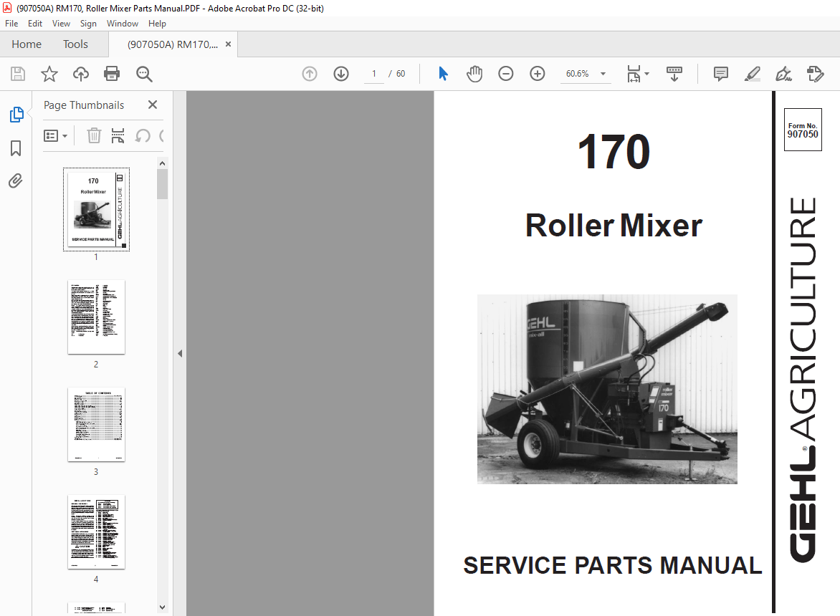Click thumbnails scrollbar down arrow
The height and width of the screenshot is (616, 840).
162,607
